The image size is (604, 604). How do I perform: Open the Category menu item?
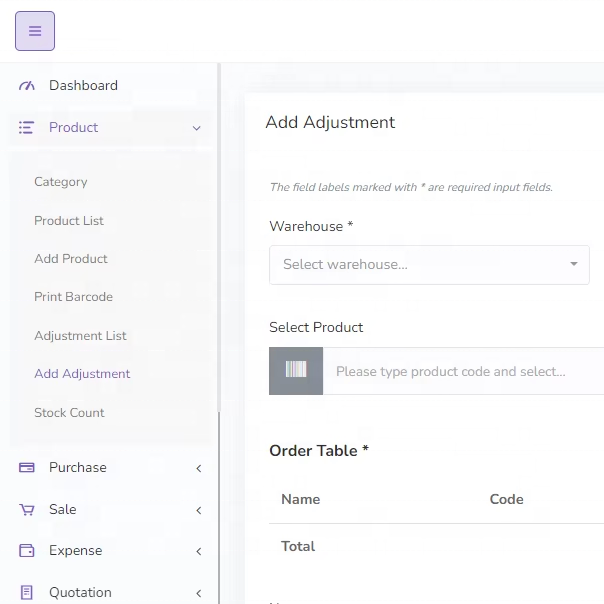61,182
